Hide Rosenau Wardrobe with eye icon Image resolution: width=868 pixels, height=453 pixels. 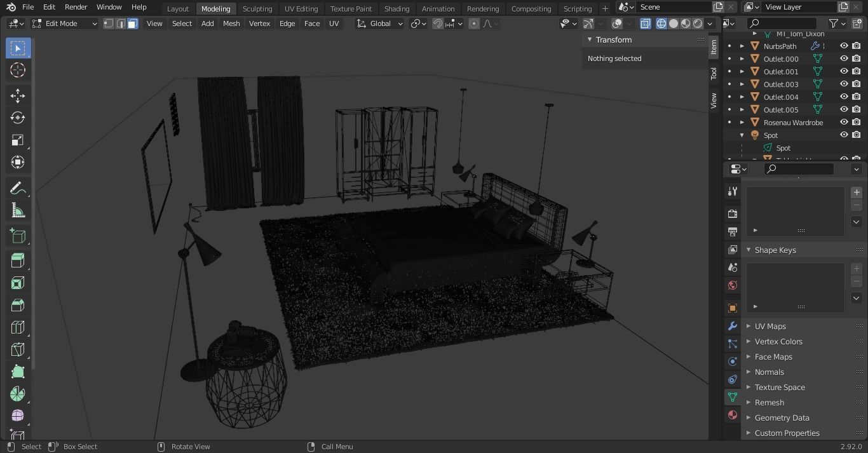tap(844, 122)
